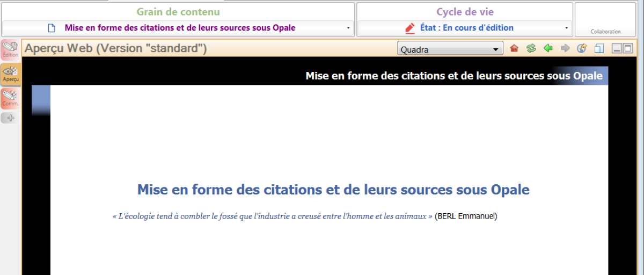Screen dimensions: 644x275
Task: Navigate back with the green arrow
Action: click(548, 49)
